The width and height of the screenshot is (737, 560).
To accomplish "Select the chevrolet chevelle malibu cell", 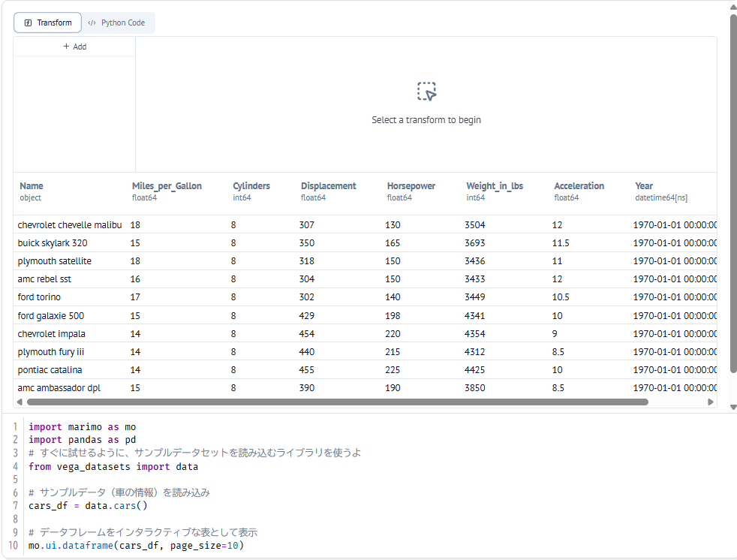I will (x=70, y=224).
